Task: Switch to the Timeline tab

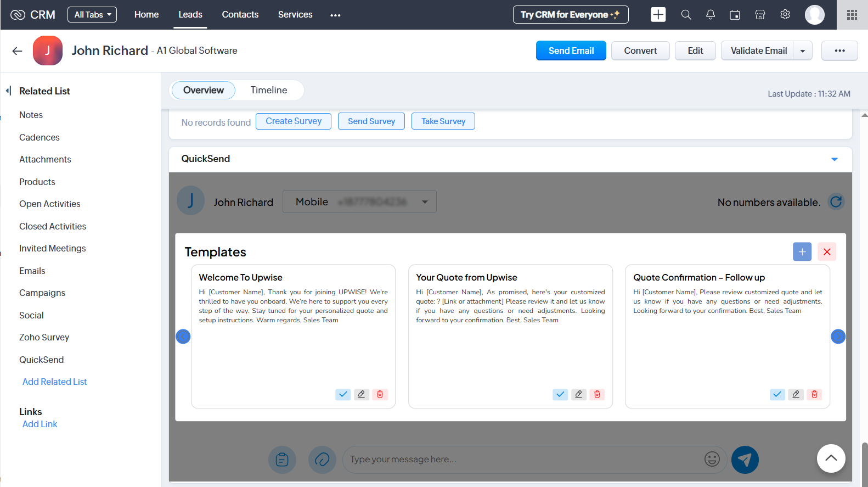Action: tap(269, 90)
